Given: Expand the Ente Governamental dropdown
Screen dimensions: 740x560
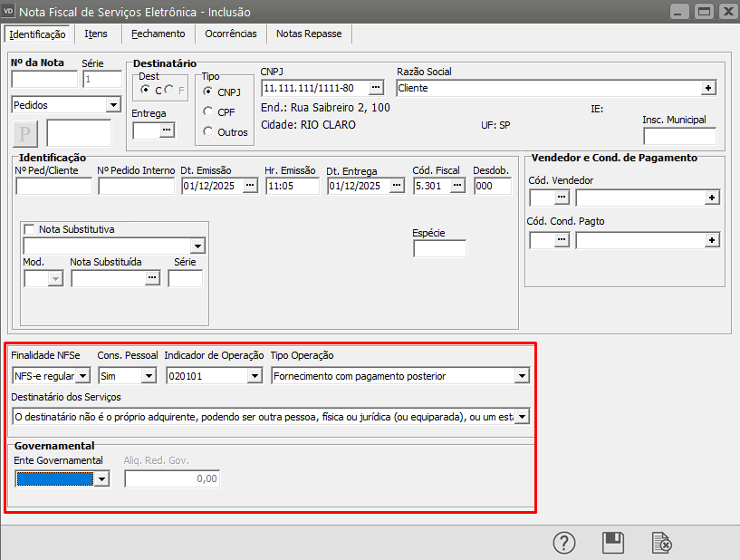Looking at the screenshot, I should [101, 478].
